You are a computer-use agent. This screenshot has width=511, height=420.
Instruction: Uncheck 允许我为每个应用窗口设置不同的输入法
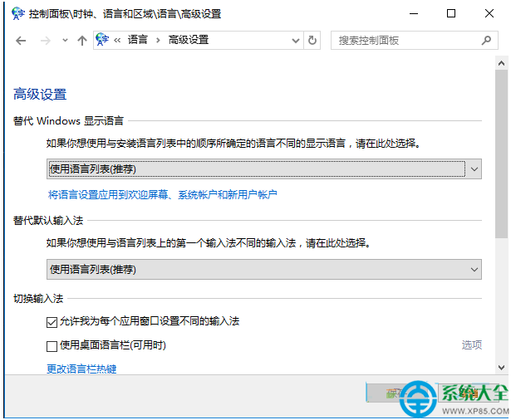(52, 321)
